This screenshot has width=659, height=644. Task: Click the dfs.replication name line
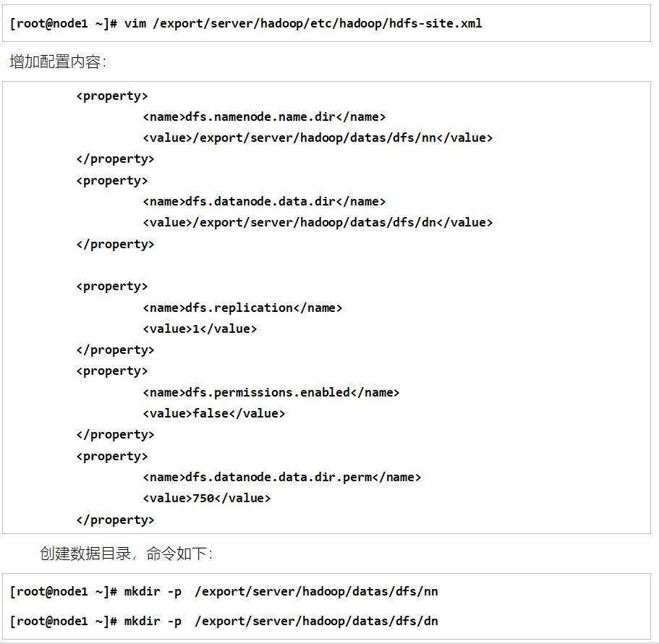point(242,308)
